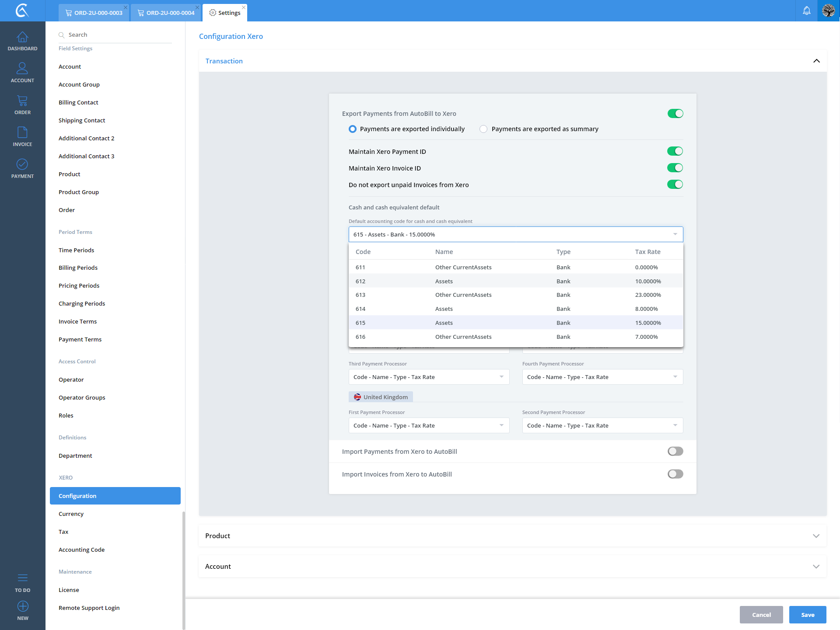Click the Save button

point(807,615)
